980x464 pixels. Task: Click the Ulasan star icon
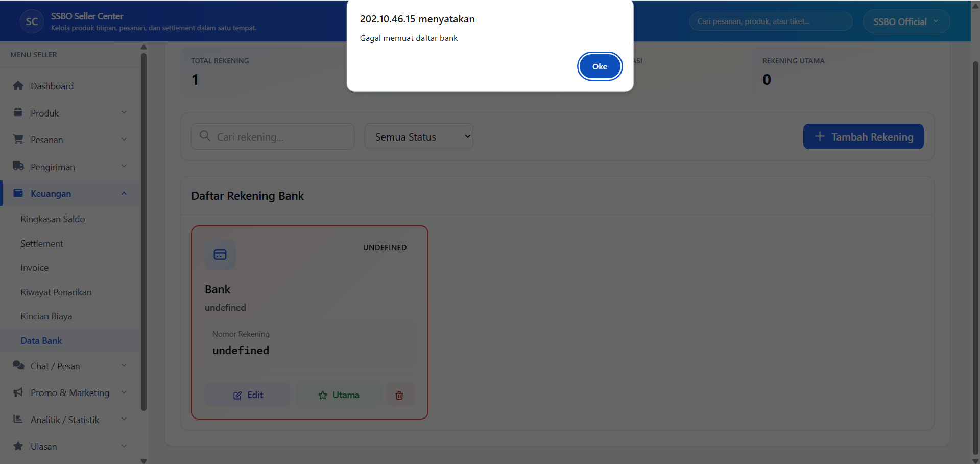[18, 446]
